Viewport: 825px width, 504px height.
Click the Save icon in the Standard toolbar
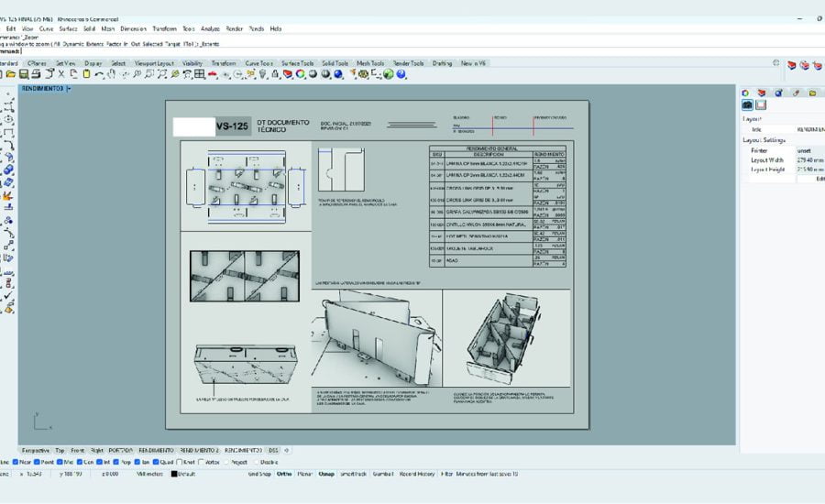pyautogui.click(x=22, y=73)
